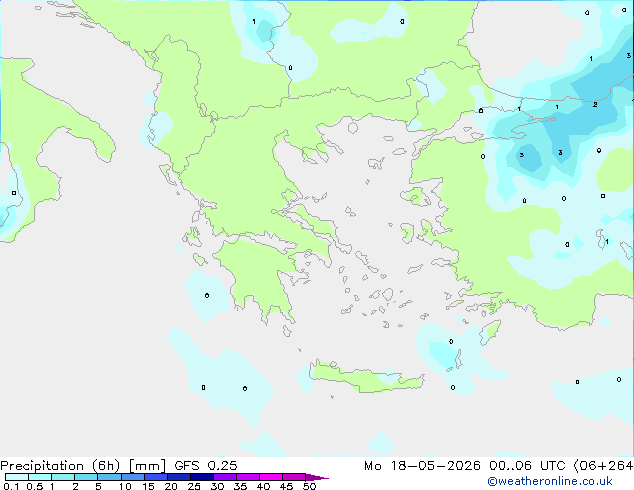Click the legend swatch between 10 and 15
634x490 pixels.
[x=133, y=477]
